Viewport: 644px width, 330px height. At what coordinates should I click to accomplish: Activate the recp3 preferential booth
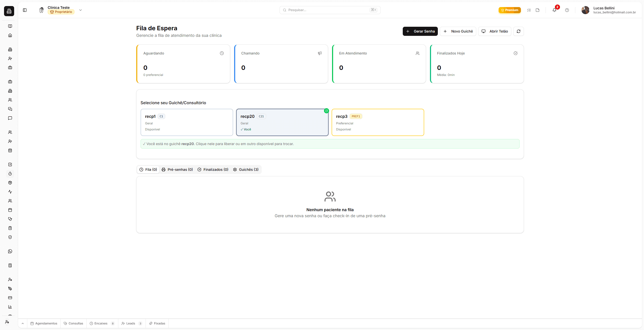378,122
